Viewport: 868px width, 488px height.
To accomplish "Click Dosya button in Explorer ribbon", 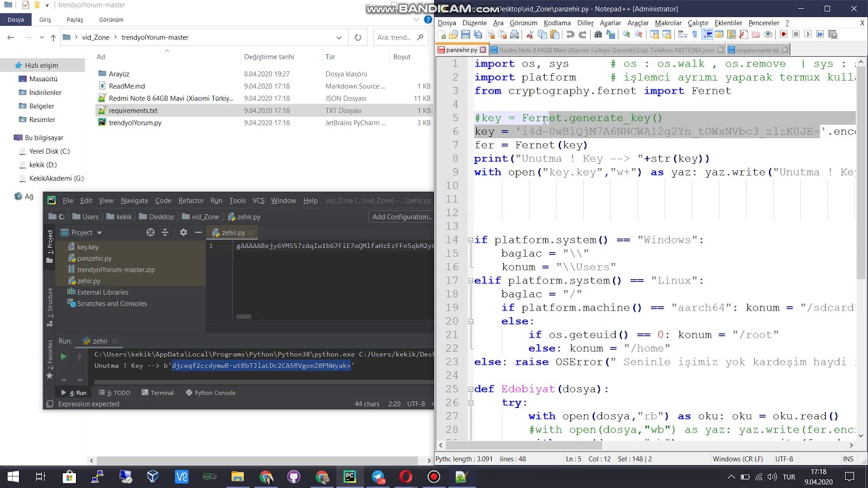I will (x=16, y=20).
